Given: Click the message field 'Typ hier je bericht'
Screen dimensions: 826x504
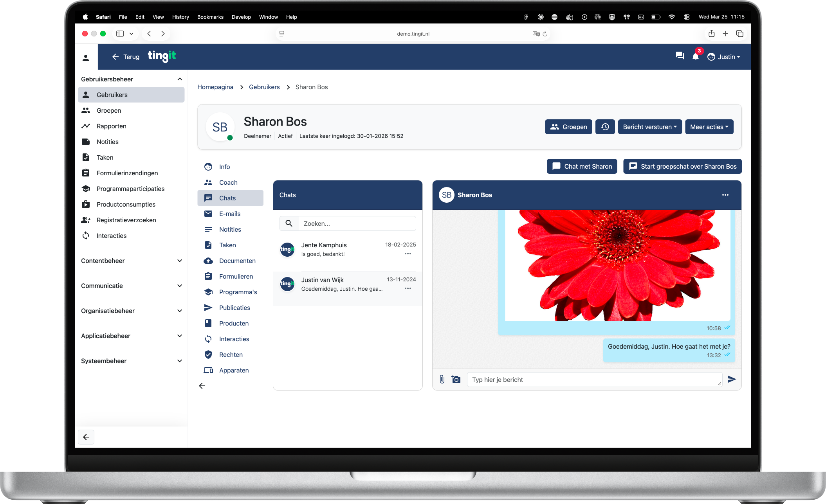Looking at the screenshot, I should [x=594, y=380].
